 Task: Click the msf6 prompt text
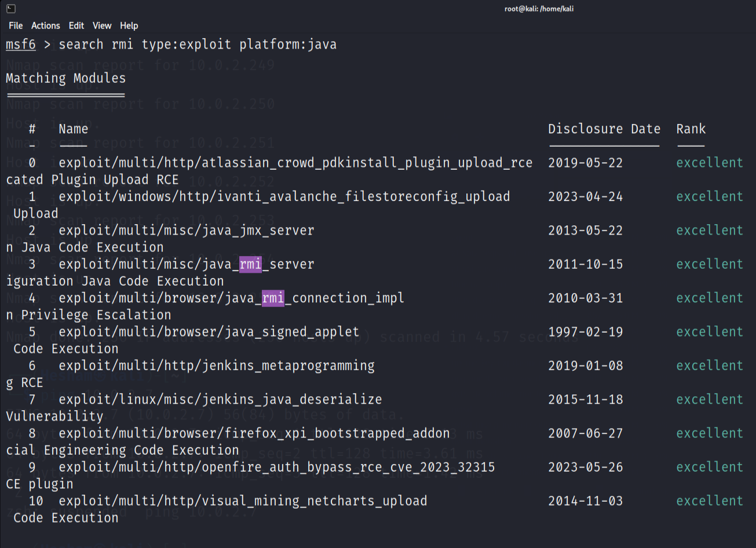[21, 45]
